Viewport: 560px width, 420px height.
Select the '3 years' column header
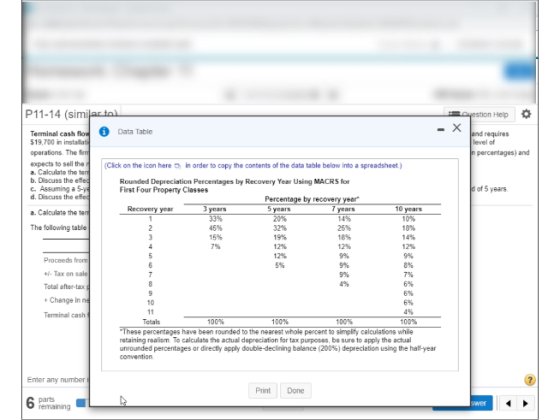tap(215, 209)
